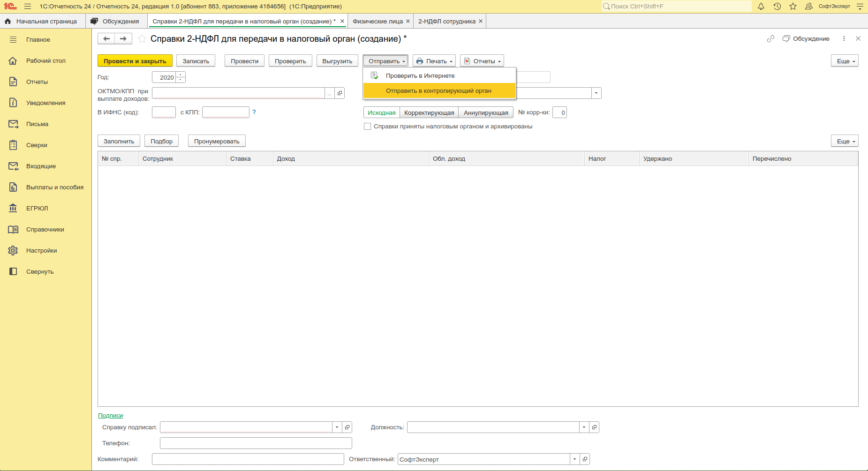Image resolution: width=868 pixels, height=471 pixels.
Task: Select Исходная certificate type
Action: coord(382,113)
